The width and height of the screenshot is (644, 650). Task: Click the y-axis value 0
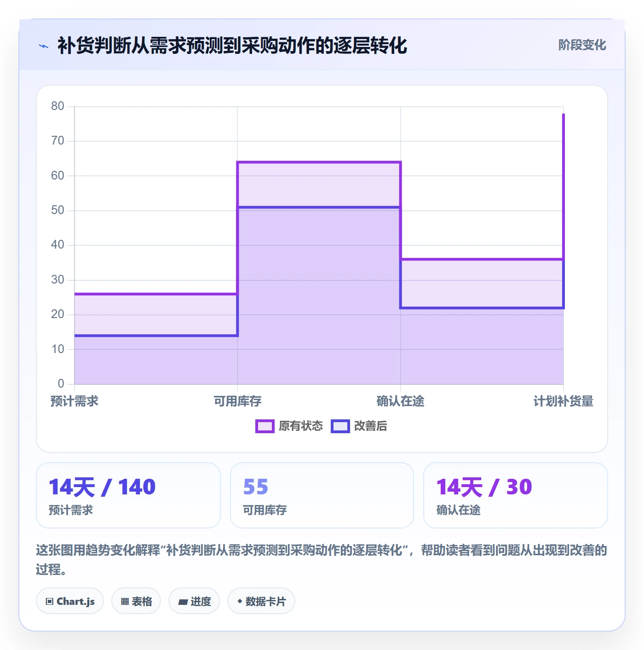click(x=61, y=383)
